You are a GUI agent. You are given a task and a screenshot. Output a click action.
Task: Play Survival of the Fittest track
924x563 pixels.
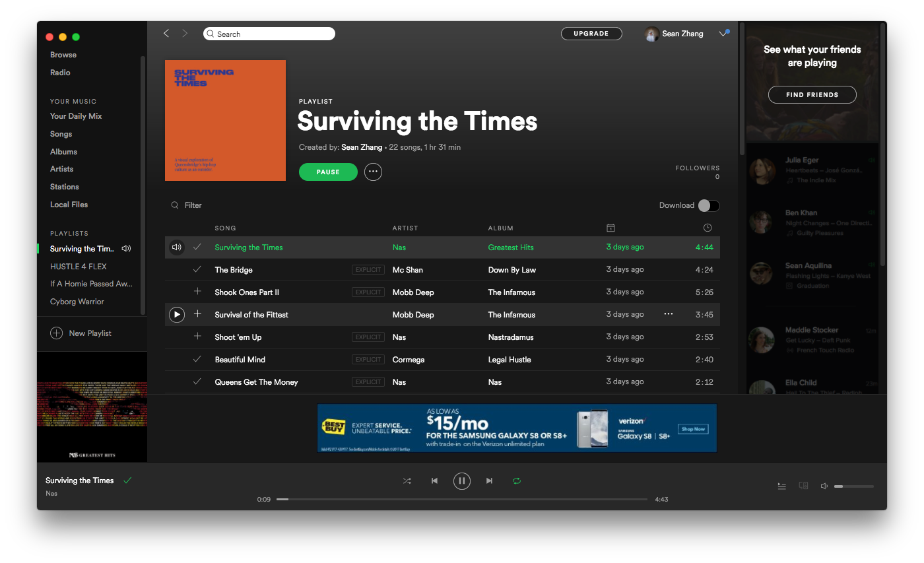pos(177,315)
